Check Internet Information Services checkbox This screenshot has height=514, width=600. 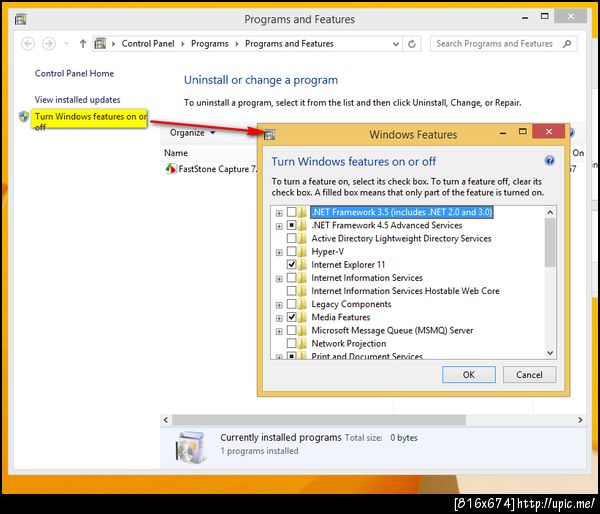coord(292,277)
